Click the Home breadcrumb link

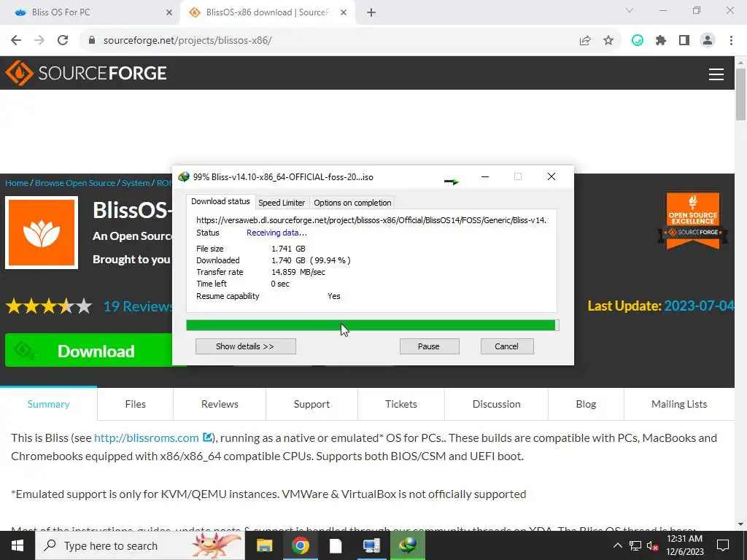[17, 183]
